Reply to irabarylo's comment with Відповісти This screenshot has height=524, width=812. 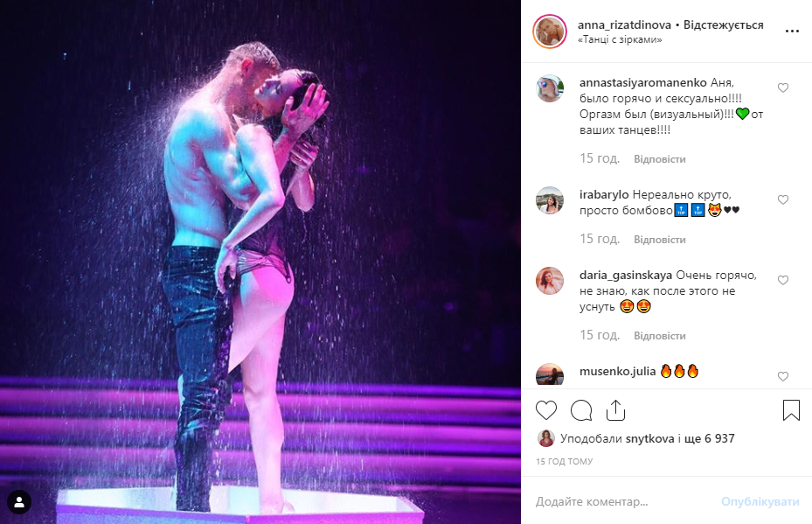click(x=659, y=240)
